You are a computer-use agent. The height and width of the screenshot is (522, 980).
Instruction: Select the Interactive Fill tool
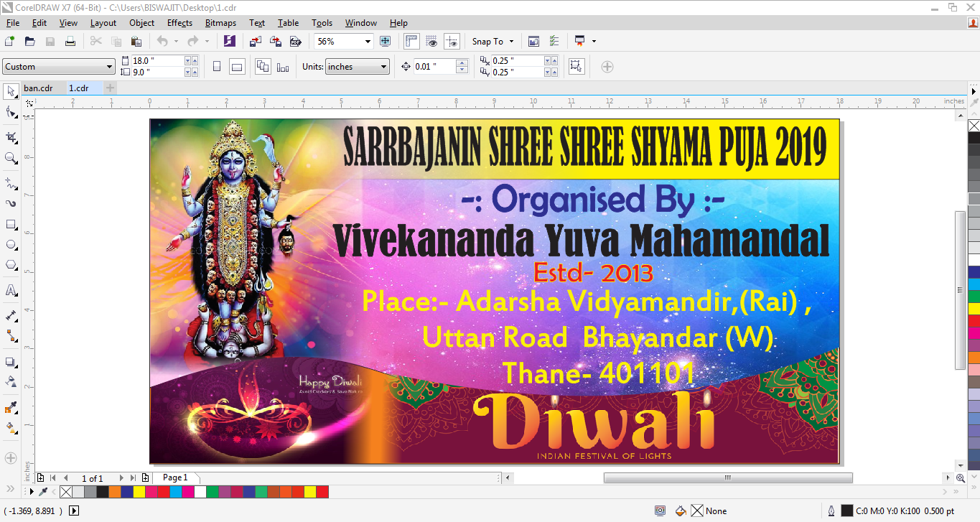click(11, 428)
